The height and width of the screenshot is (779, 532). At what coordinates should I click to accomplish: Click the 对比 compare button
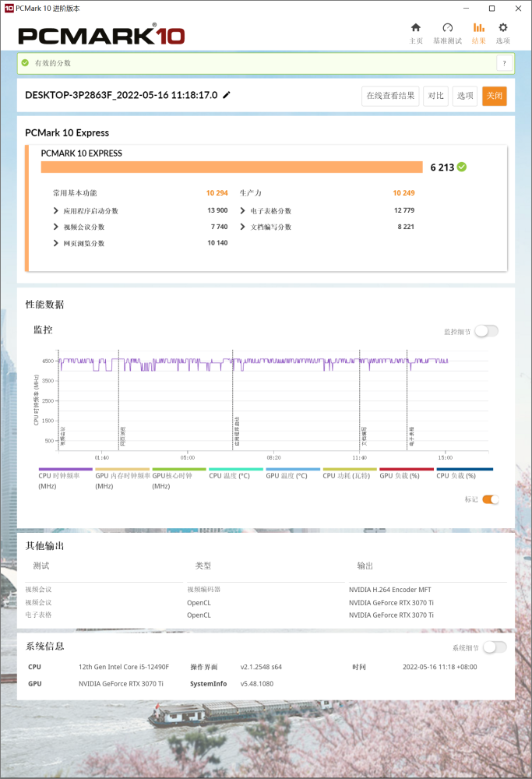(435, 96)
